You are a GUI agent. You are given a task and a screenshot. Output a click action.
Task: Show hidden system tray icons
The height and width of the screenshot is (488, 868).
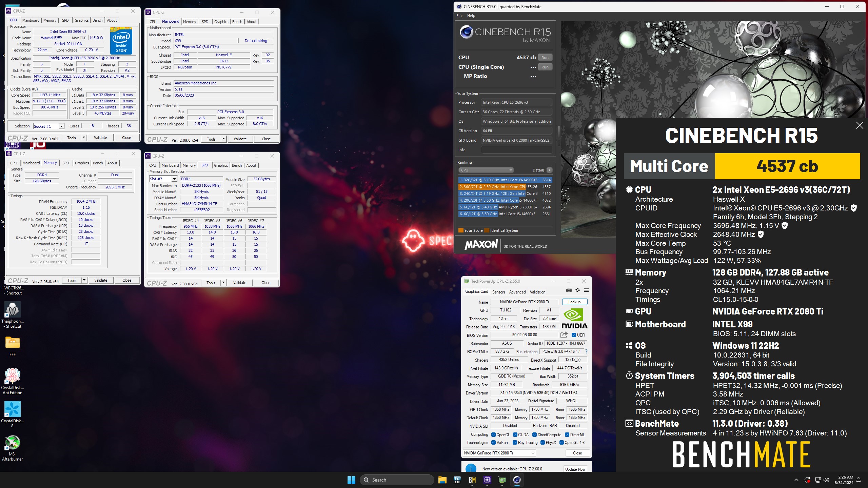[x=796, y=480]
